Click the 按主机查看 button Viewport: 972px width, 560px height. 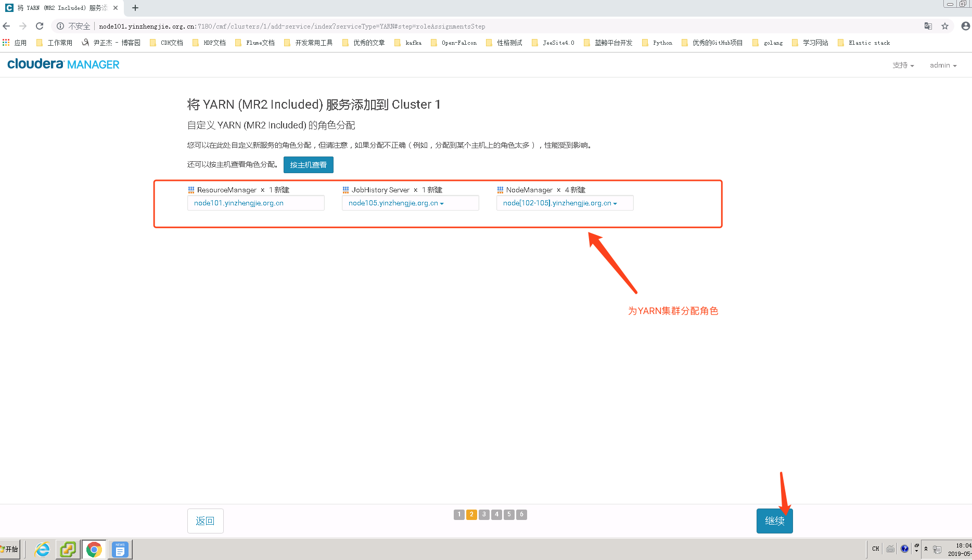tap(309, 165)
